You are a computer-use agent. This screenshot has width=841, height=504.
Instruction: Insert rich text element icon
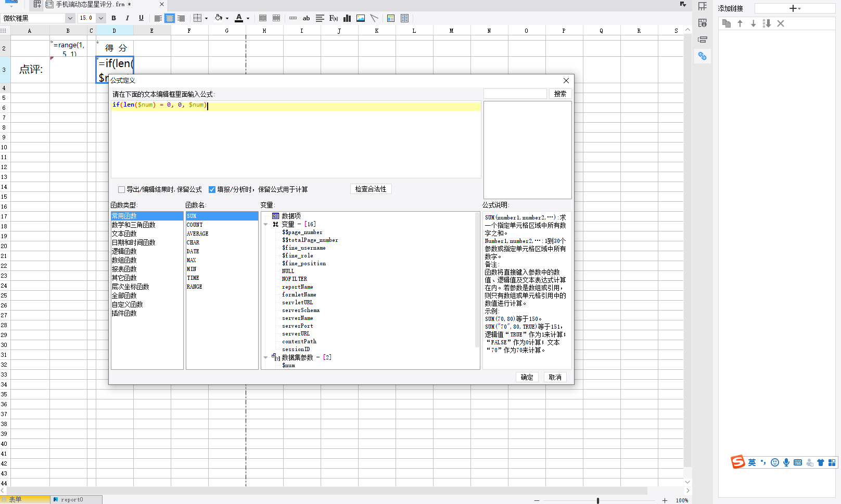pyautogui.click(x=320, y=18)
